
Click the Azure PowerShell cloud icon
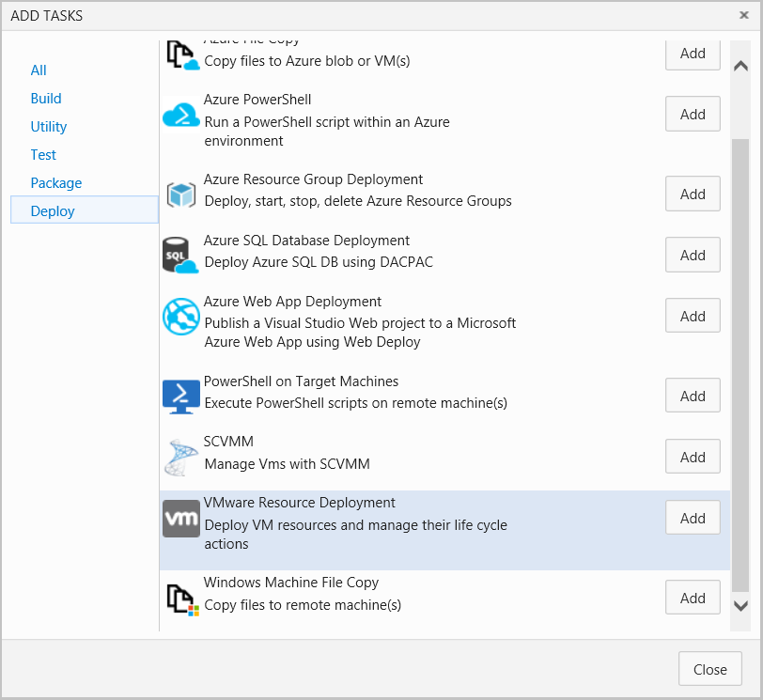click(x=181, y=115)
